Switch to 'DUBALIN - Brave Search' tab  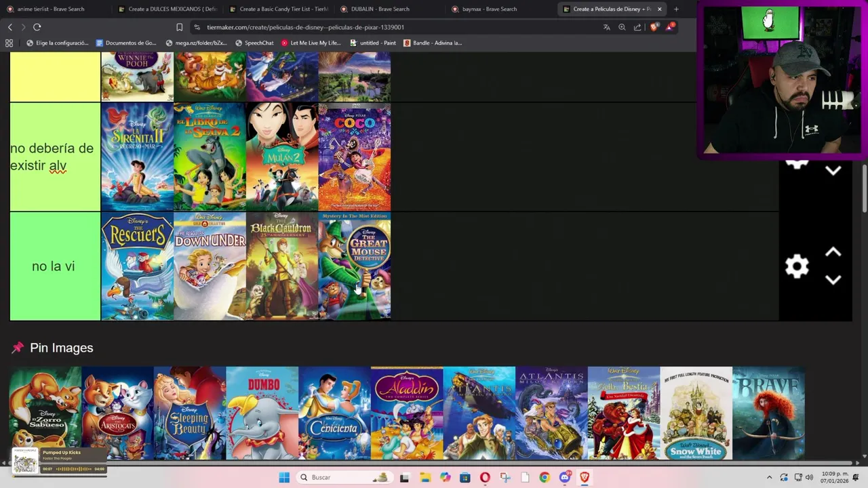(389, 9)
